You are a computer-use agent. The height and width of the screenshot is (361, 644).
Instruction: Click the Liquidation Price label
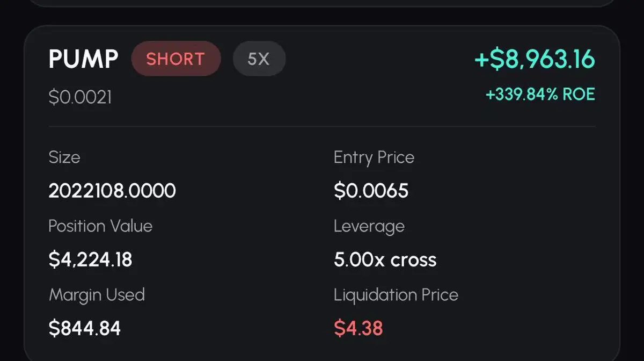point(396,295)
